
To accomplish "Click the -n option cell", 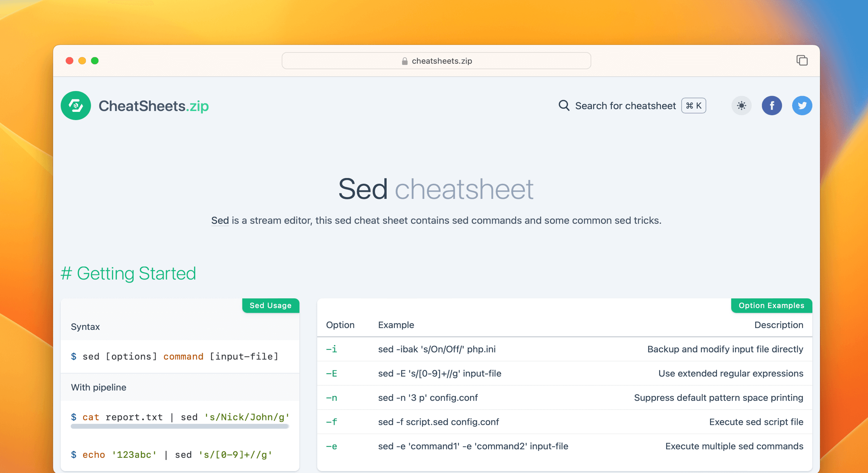I will [x=331, y=398].
